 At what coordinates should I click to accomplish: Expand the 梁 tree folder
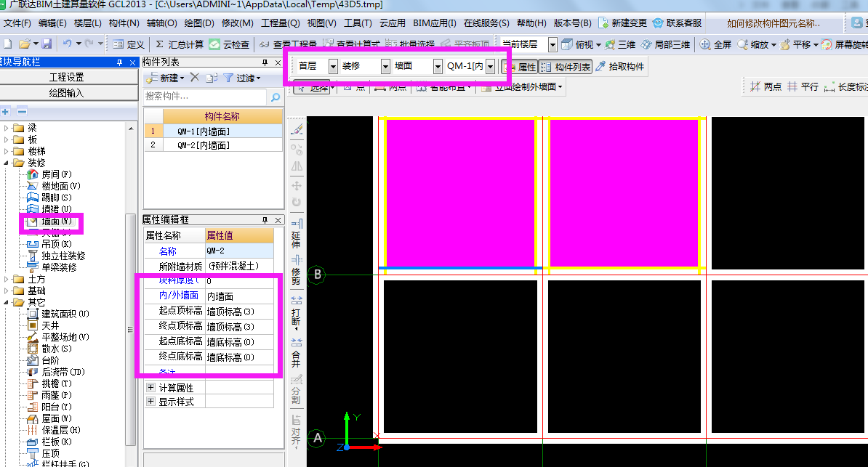tap(6, 128)
